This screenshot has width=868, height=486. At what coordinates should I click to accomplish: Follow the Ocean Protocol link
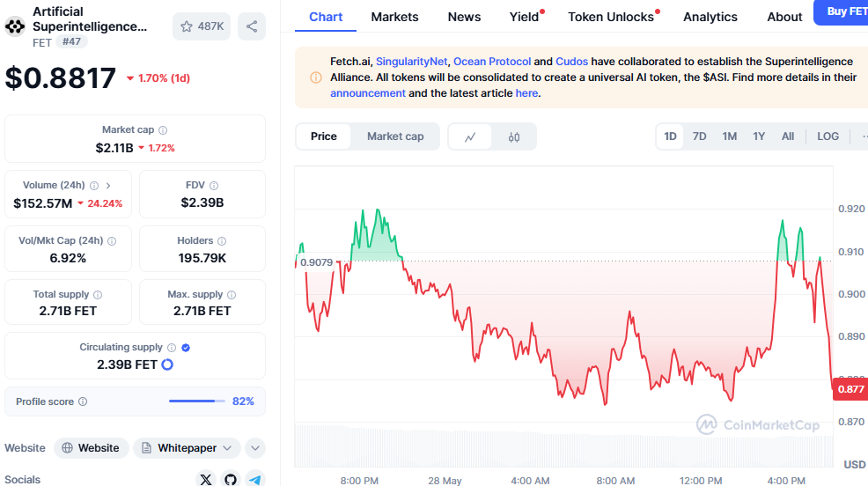(492, 62)
